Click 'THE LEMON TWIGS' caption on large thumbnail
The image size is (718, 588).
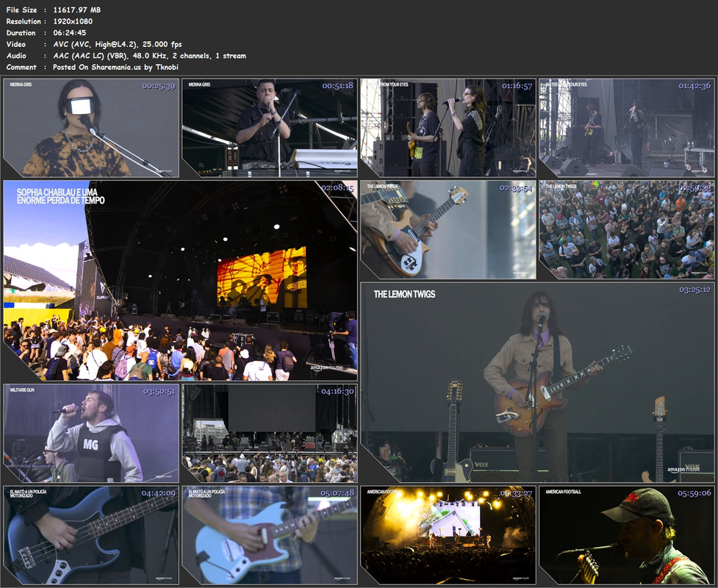pos(404,294)
